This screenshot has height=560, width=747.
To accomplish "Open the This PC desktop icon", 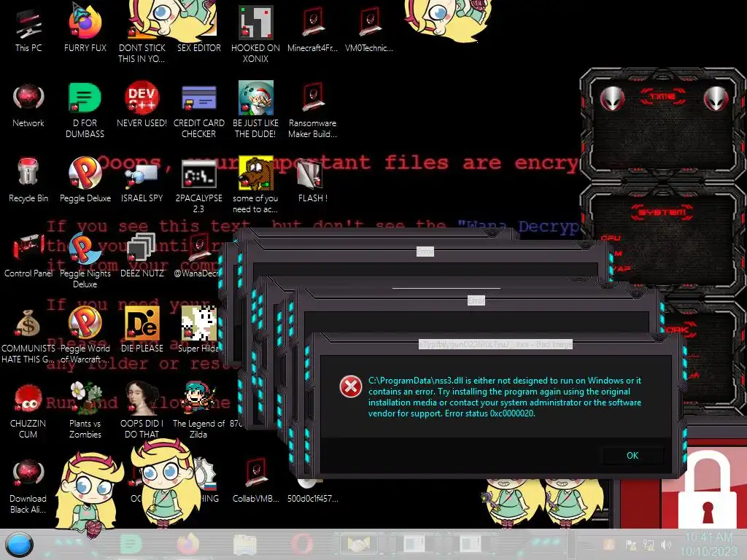I will pyautogui.click(x=28, y=29).
